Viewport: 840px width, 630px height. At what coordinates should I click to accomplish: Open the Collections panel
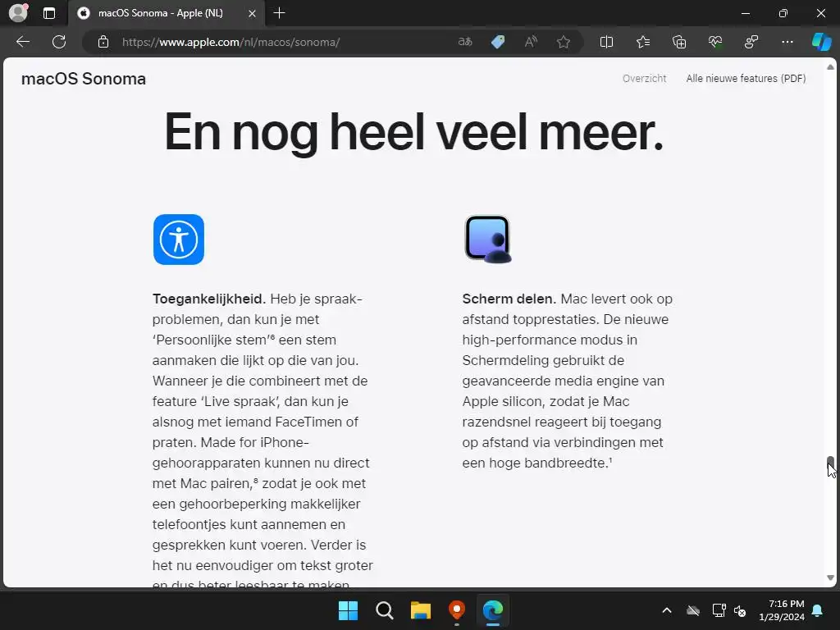point(679,42)
